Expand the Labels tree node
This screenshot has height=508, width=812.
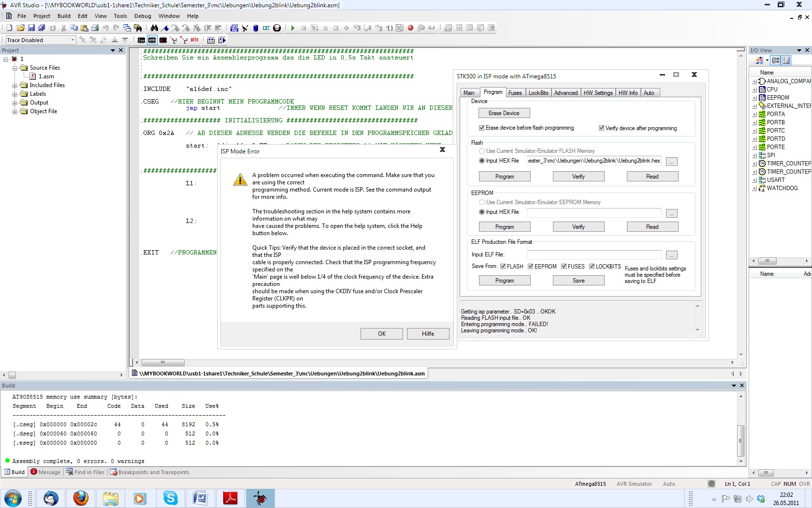point(15,94)
